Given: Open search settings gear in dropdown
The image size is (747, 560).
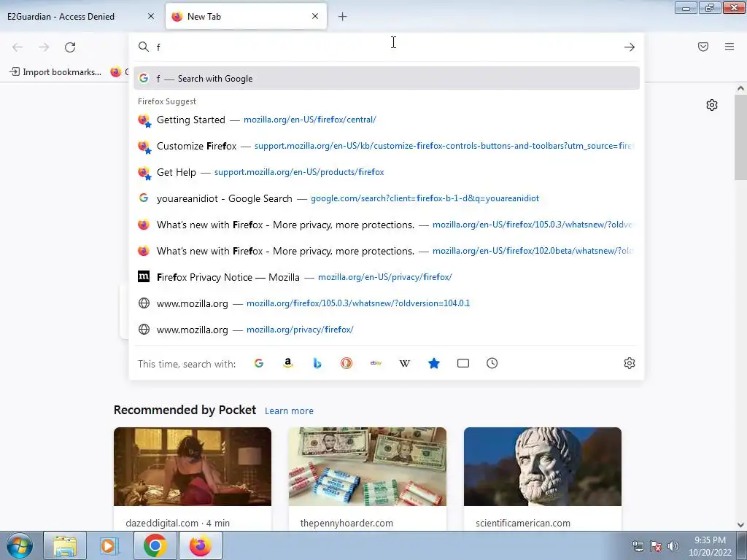Looking at the screenshot, I should tap(630, 363).
